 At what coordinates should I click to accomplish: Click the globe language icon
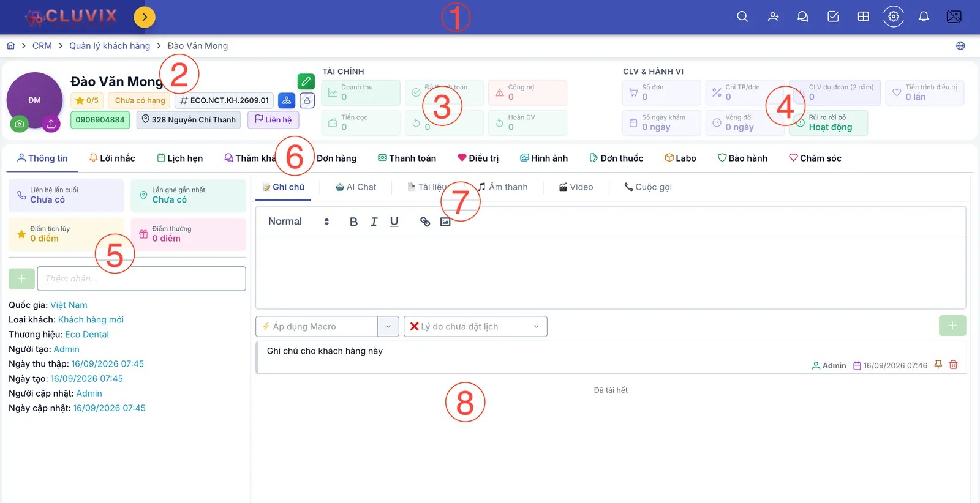[960, 46]
